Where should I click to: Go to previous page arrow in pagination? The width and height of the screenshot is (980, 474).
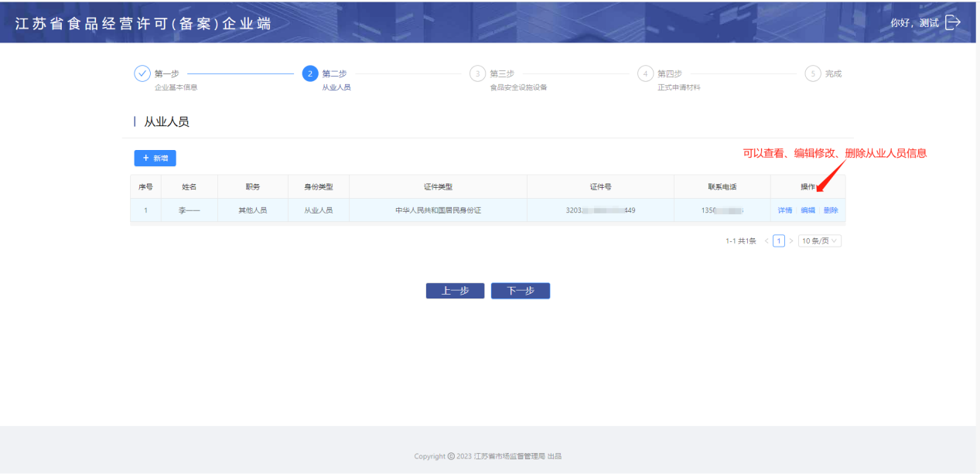coord(767,241)
